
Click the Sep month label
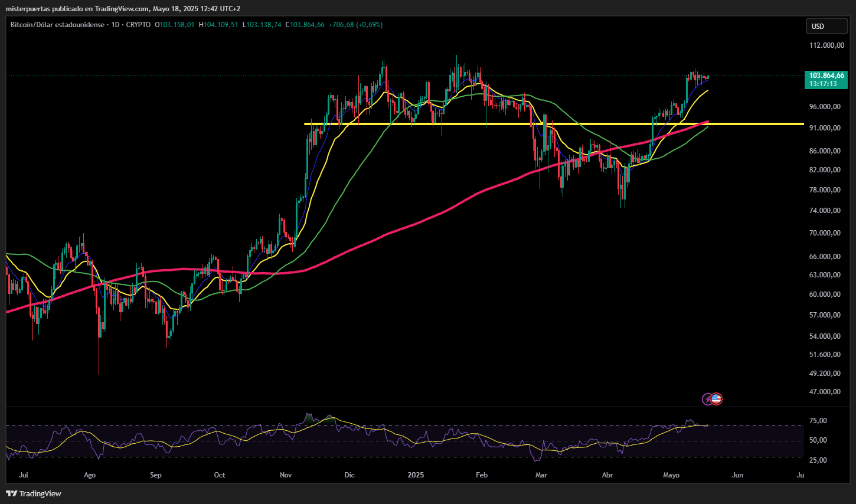pyautogui.click(x=156, y=475)
